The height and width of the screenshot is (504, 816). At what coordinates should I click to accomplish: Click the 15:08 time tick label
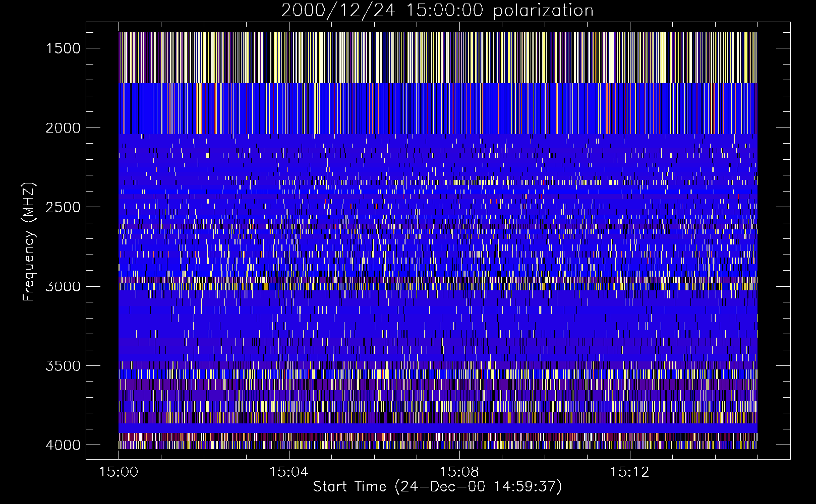tap(459, 472)
